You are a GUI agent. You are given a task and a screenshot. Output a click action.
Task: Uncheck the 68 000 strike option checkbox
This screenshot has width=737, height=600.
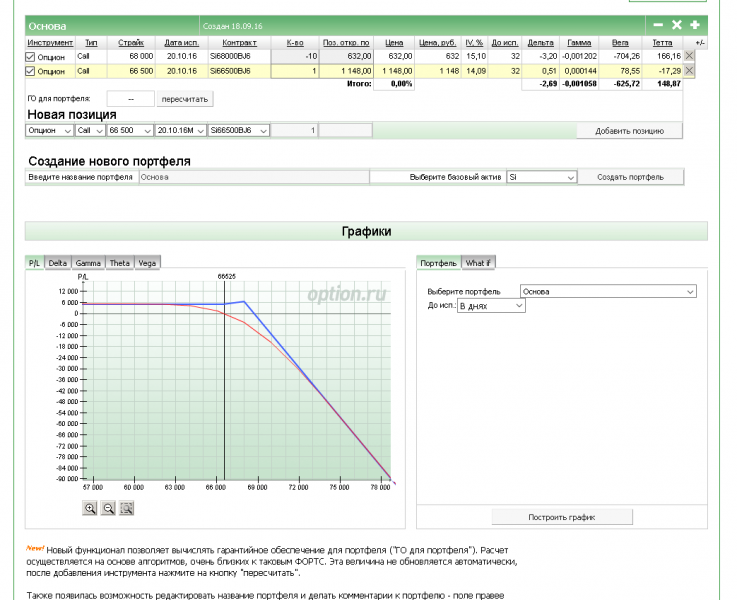point(31,58)
